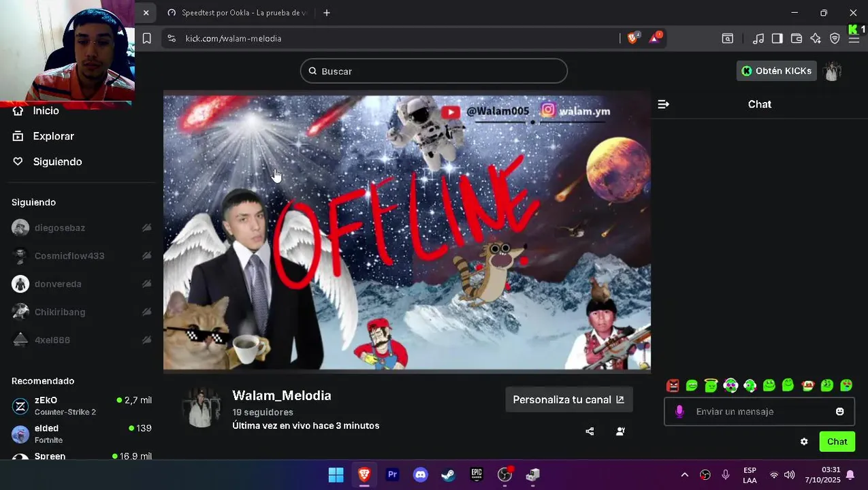
Task: Toggle the browser sidebar panel icon
Action: pyautogui.click(x=777, y=39)
